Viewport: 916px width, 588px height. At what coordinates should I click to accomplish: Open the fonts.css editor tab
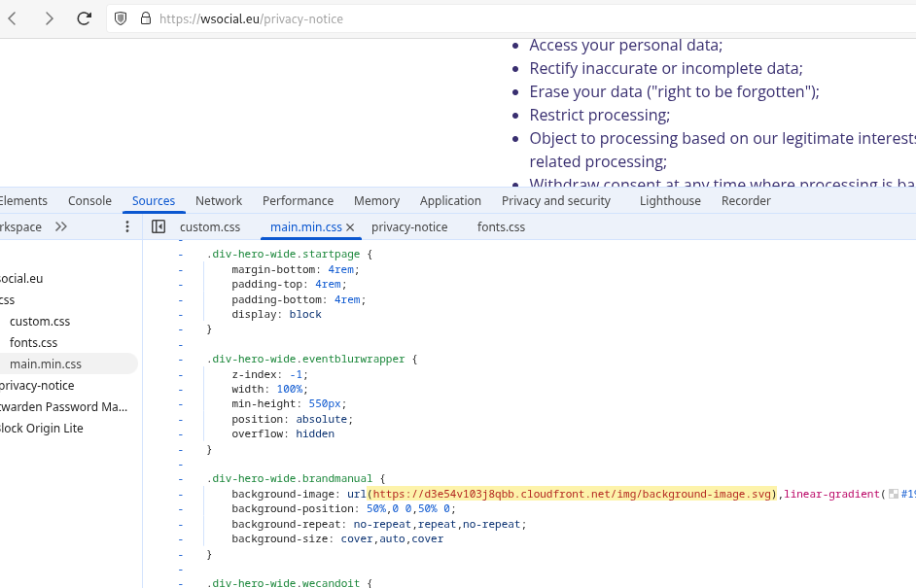coord(501,227)
